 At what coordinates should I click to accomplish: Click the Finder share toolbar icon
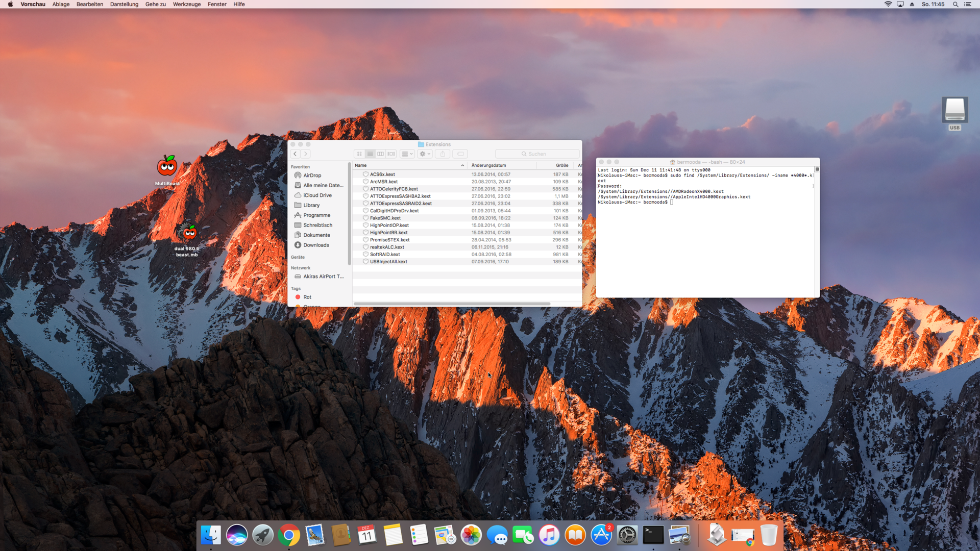point(443,154)
